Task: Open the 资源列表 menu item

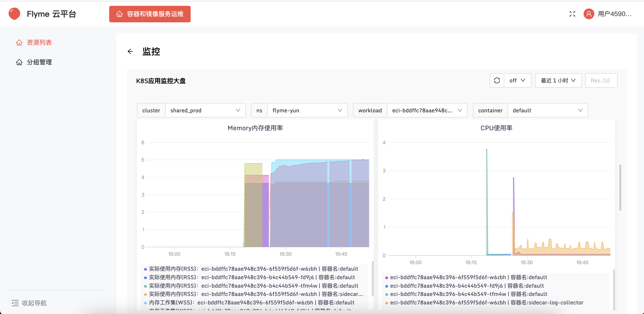Action: [39, 43]
